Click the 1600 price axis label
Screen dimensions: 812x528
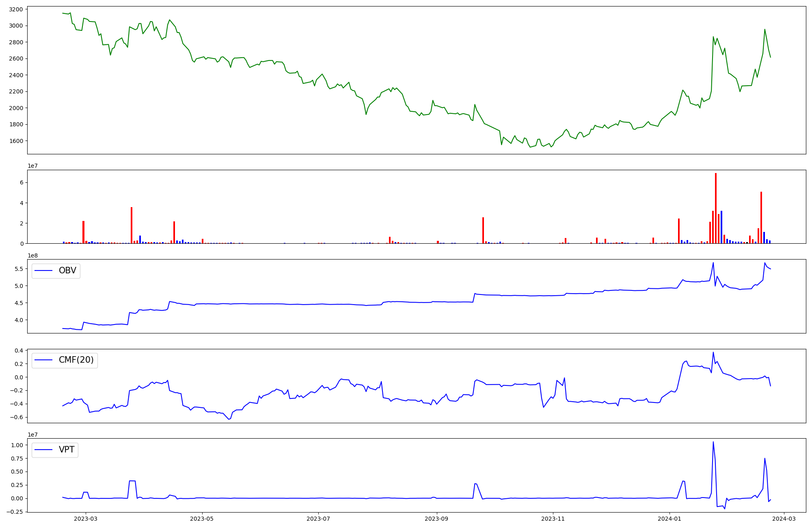16,141
